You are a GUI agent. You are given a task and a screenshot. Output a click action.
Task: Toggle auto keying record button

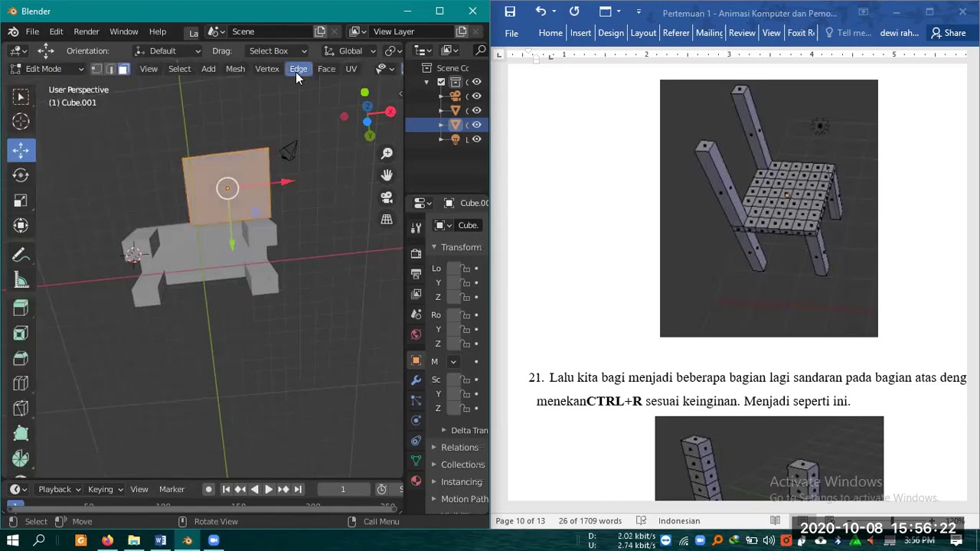tap(208, 489)
